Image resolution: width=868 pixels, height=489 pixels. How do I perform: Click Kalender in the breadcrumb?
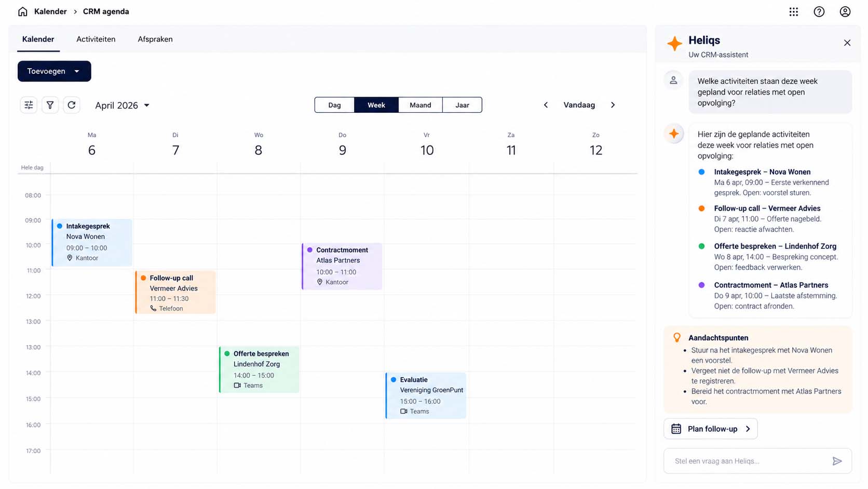coord(50,11)
